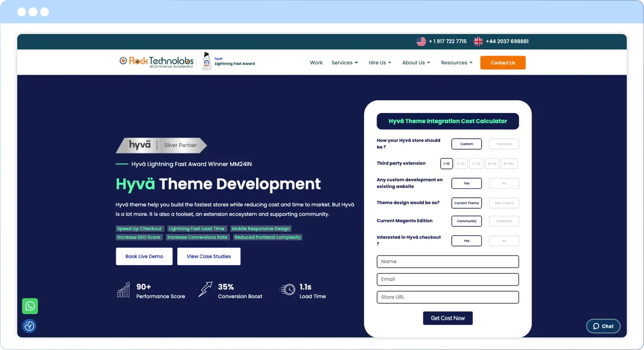The image size is (644, 350).
Task: Open the Work menu item
Action: (316, 63)
